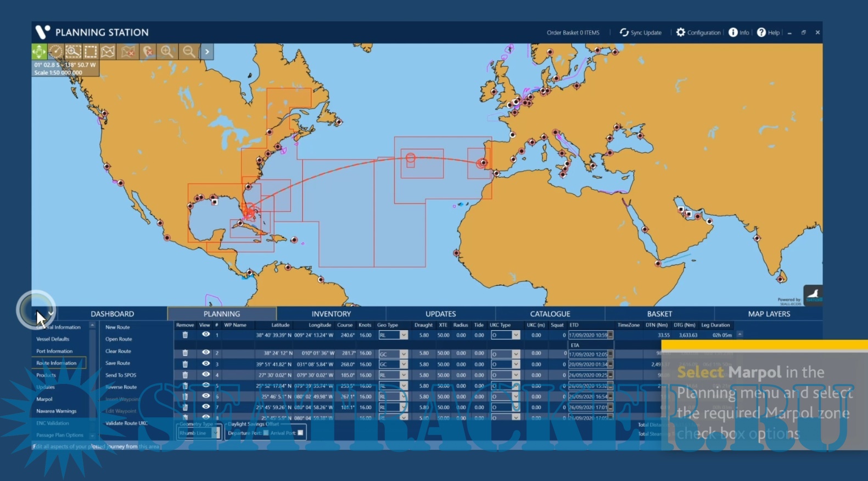Screen dimensions: 868x481
Task: Choose the rectangle selection tool
Action: pyautogui.click(x=91, y=52)
